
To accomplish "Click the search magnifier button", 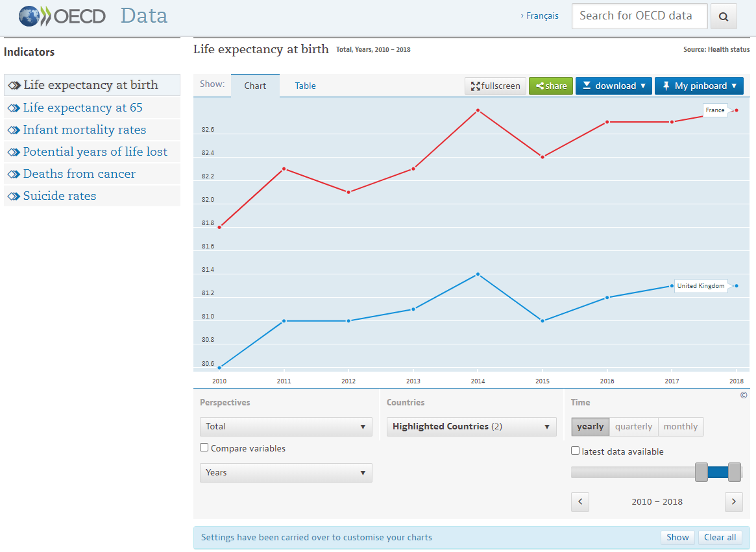I will click(x=723, y=16).
